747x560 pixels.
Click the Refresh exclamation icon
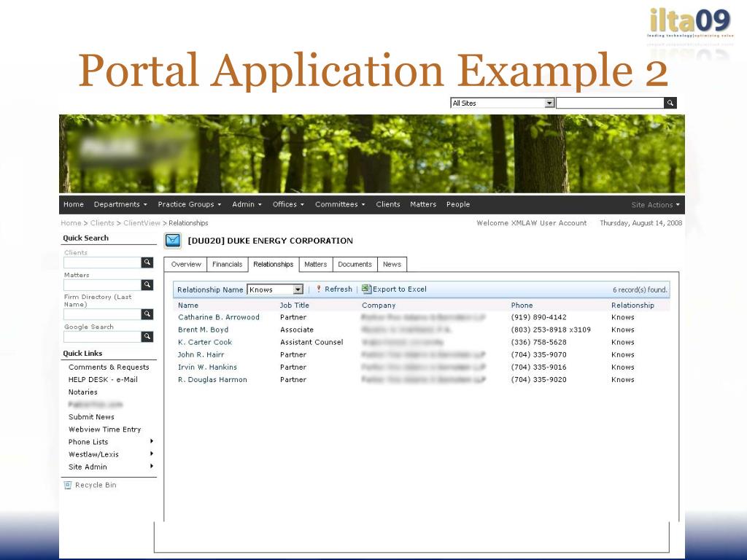[x=319, y=289]
